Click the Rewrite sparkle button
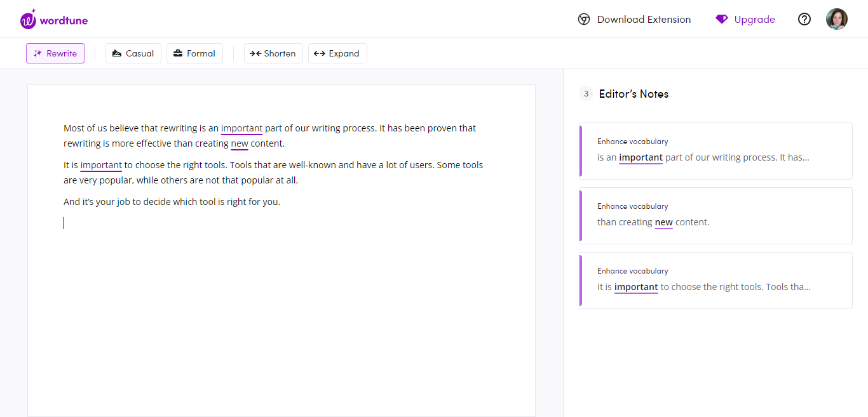 [x=55, y=53]
